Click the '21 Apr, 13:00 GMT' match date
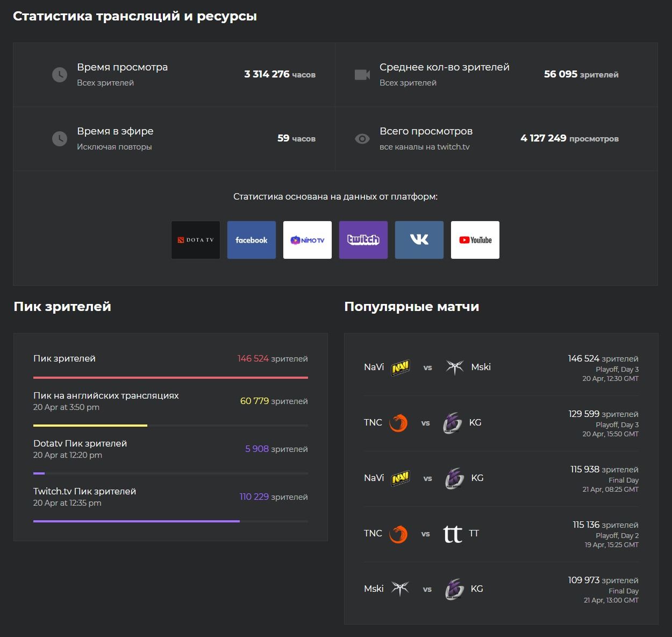The width and height of the screenshot is (672, 637). coord(611,600)
